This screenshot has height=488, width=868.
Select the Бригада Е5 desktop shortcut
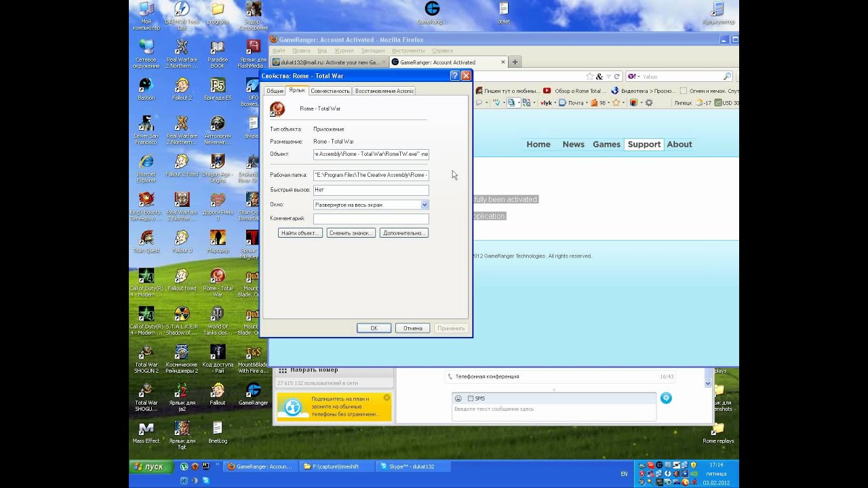click(x=218, y=89)
